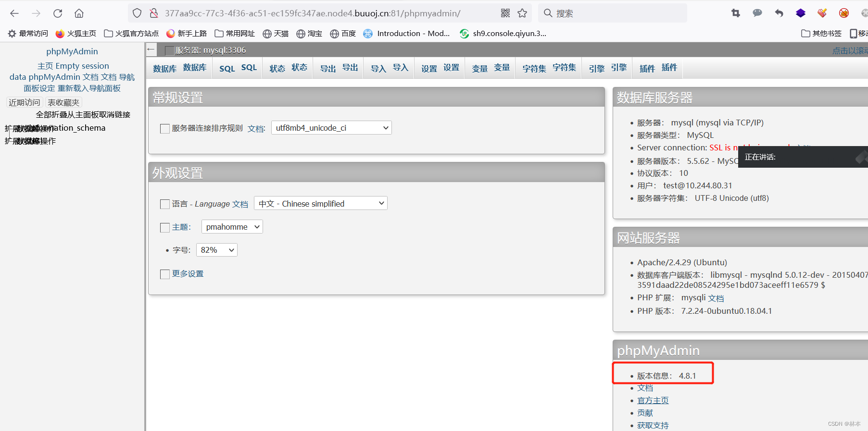This screenshot has width=868, height=431.
Task: Click phpMyAdmin logo link in sidebar
Action: 72,51
